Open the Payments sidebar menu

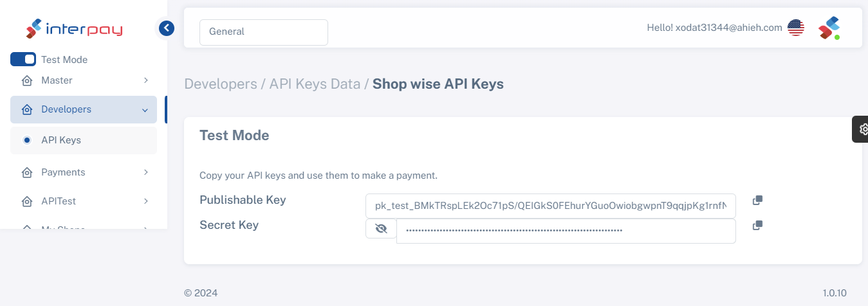click(x=63, y=172)
